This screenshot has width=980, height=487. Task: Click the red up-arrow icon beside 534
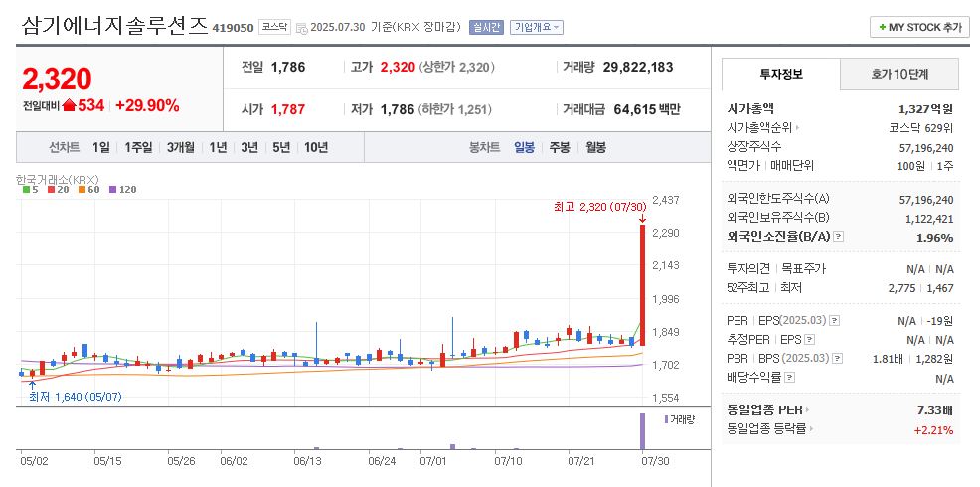(69, 106)
